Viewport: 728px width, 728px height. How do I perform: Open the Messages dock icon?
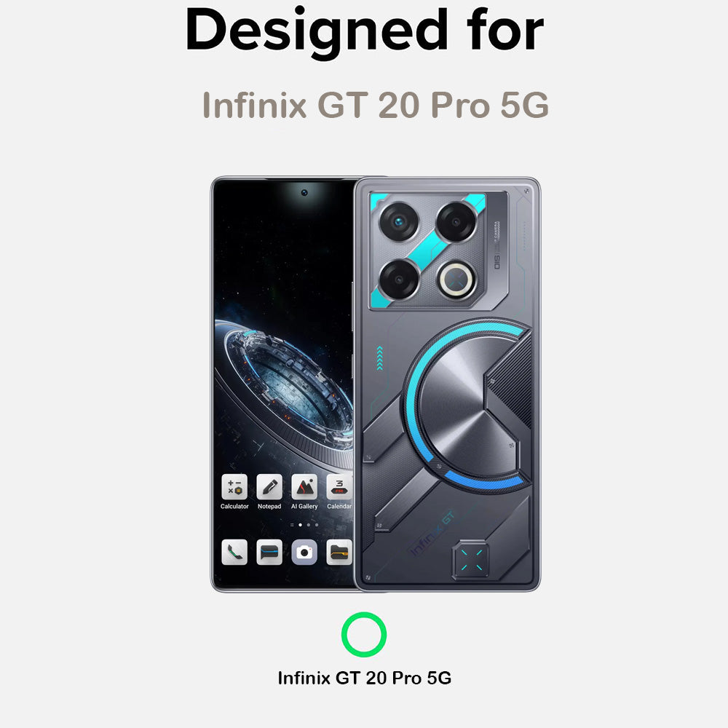click(x=269, y=552)
